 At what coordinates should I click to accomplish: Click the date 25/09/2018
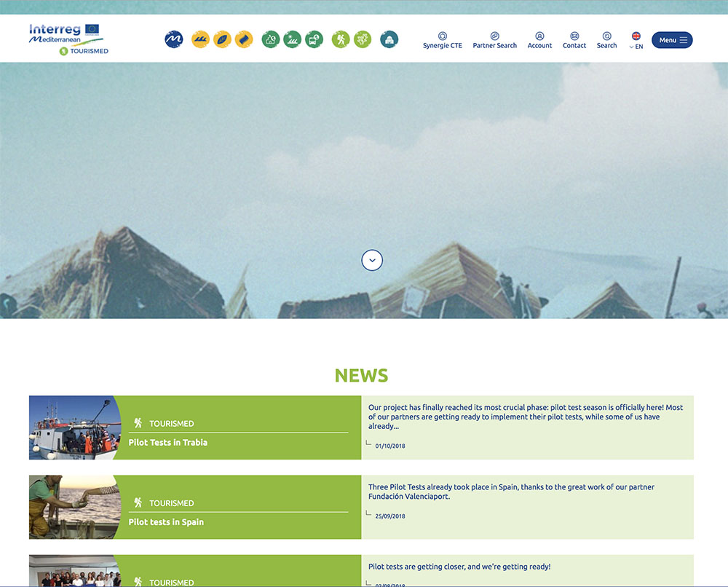[x=390, y=516]
